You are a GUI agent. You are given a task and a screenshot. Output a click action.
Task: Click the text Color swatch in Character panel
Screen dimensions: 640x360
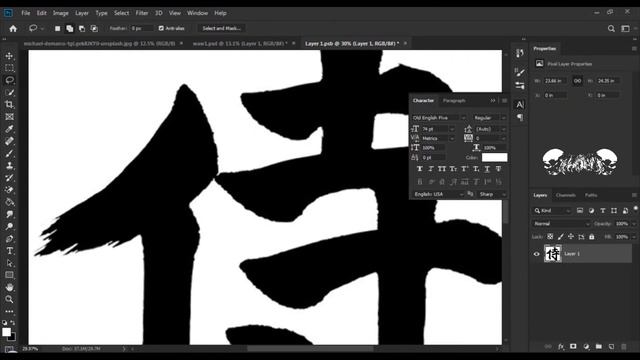click(x=494, y=157)
